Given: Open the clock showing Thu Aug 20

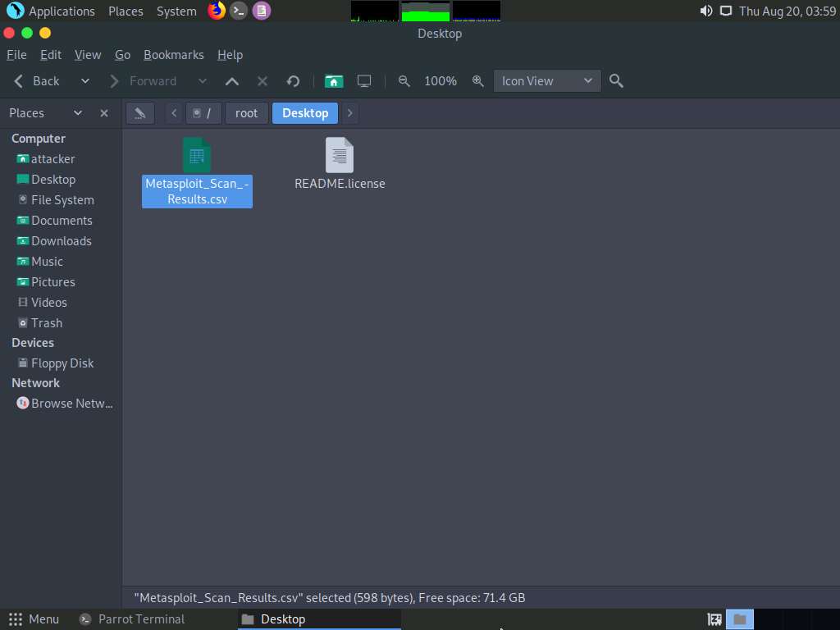Looking at the screenshot, I should (787, 11).
